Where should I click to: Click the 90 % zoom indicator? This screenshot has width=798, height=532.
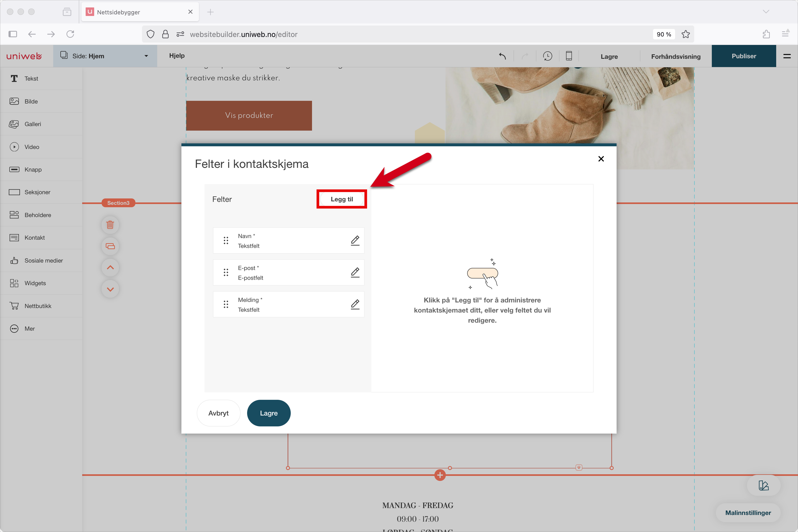(664, 34)
